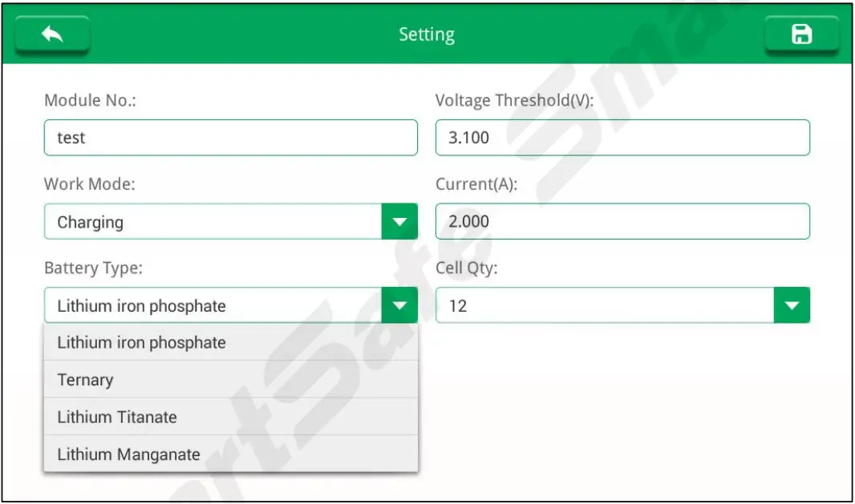Focus the Voltage Threshold input box
Viewport: 855px width, 504px height.
pyautogui.click(x=622, y=138)
